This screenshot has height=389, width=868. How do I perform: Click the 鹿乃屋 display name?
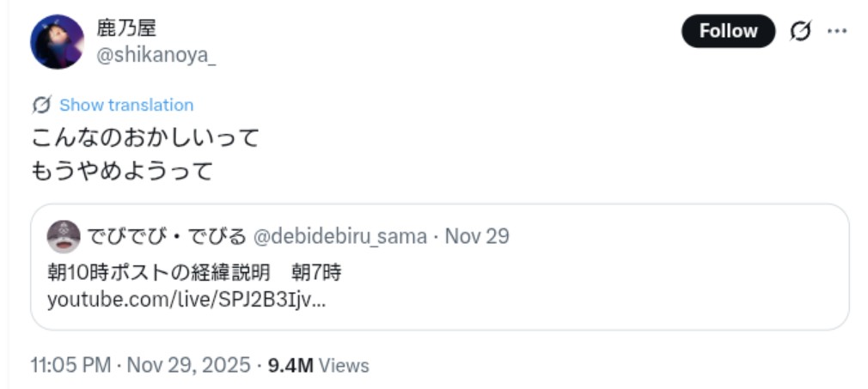[x=125, y=28]
